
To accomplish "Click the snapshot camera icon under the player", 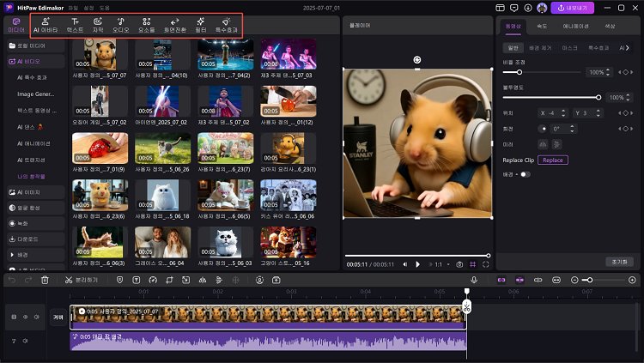I will [x=459, y=264].
